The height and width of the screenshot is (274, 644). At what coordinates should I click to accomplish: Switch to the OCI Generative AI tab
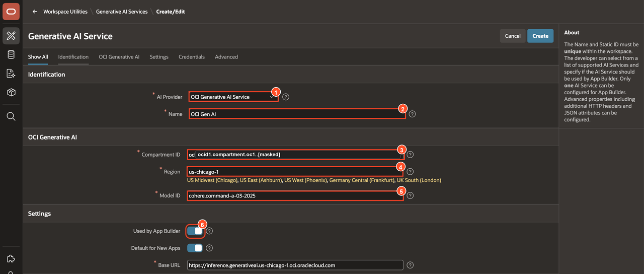[x=119, y=57]
